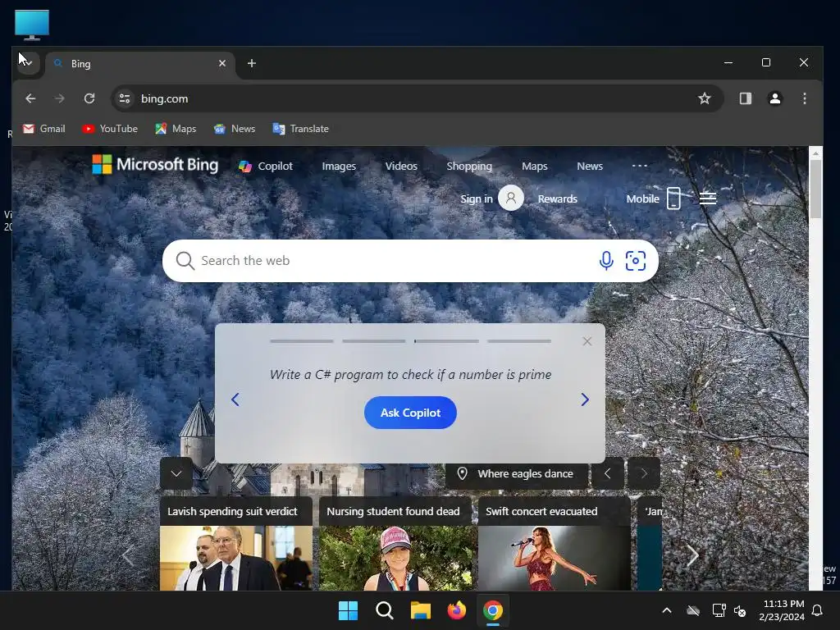
Task: Open News bookmark in bookmarks bar
Action: point(235,129)
